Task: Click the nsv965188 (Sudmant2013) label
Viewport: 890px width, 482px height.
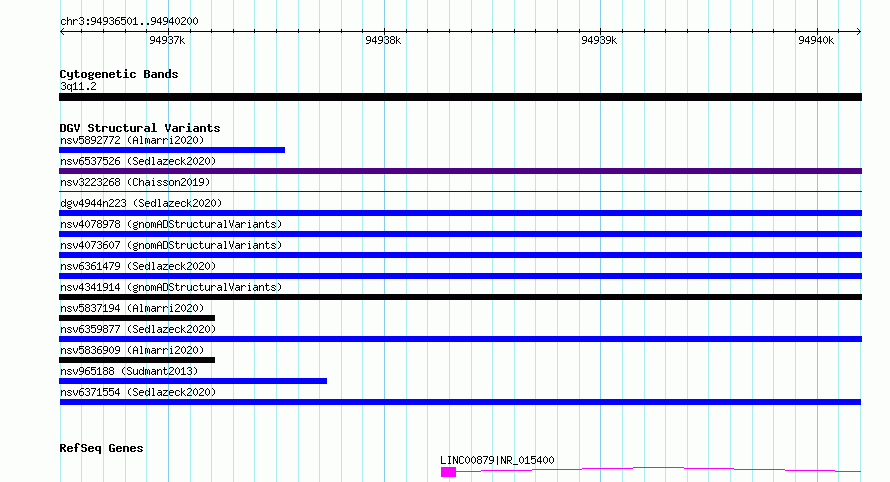Action: (x=129, y=371)
